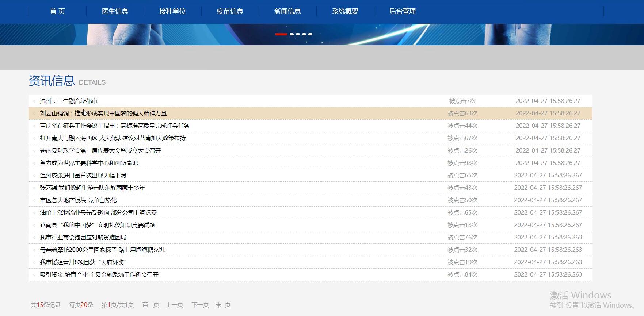Open 努力成为世界主要科学中心和创新高地
The width and height of the screenshot is (644, 316).
[x=89, y=163]
